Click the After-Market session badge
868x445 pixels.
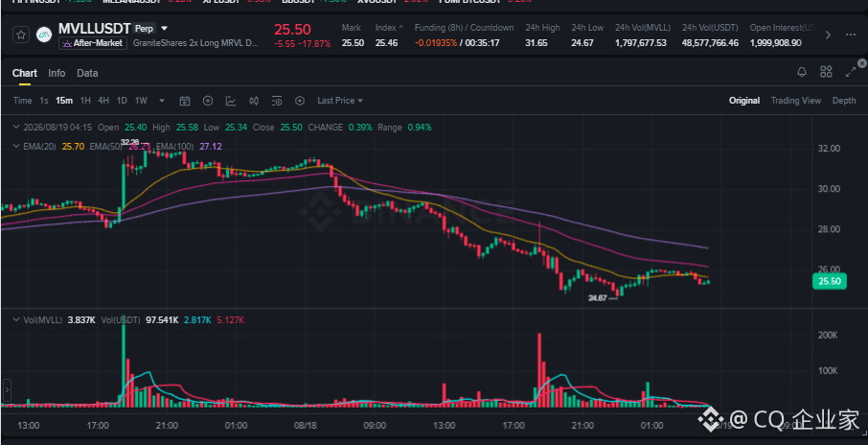[93, 43]
